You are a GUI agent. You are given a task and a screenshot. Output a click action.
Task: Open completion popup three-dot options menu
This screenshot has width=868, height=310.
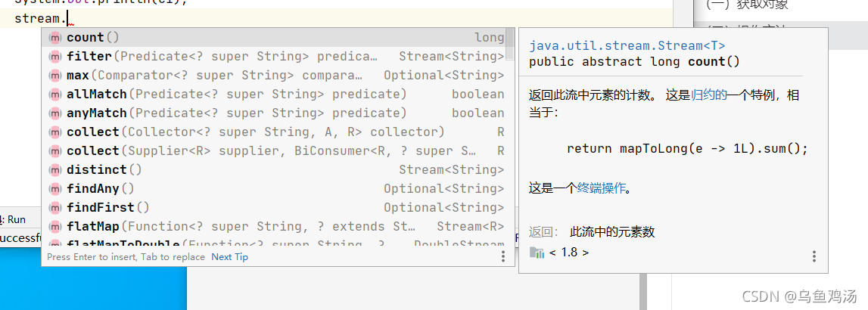503,257
